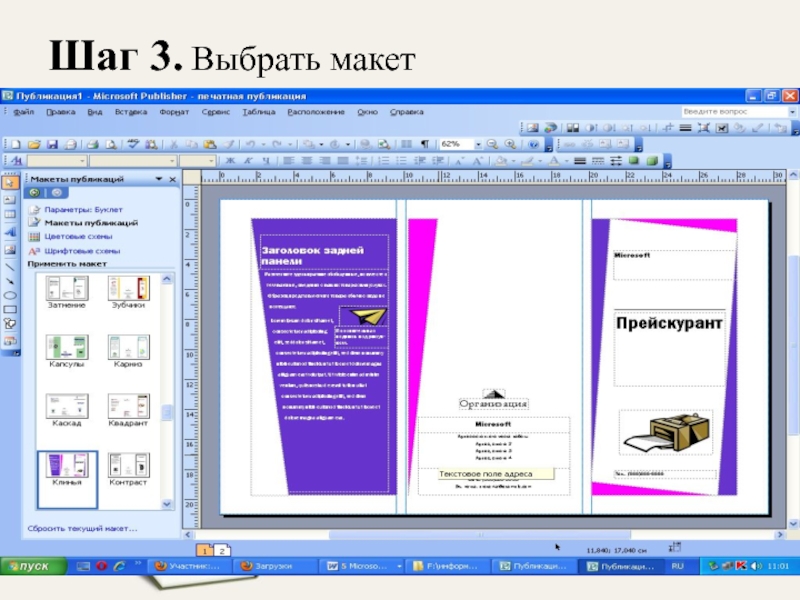Select the Oval shape tool
800x600 pixels.
[x=10, y=295]
